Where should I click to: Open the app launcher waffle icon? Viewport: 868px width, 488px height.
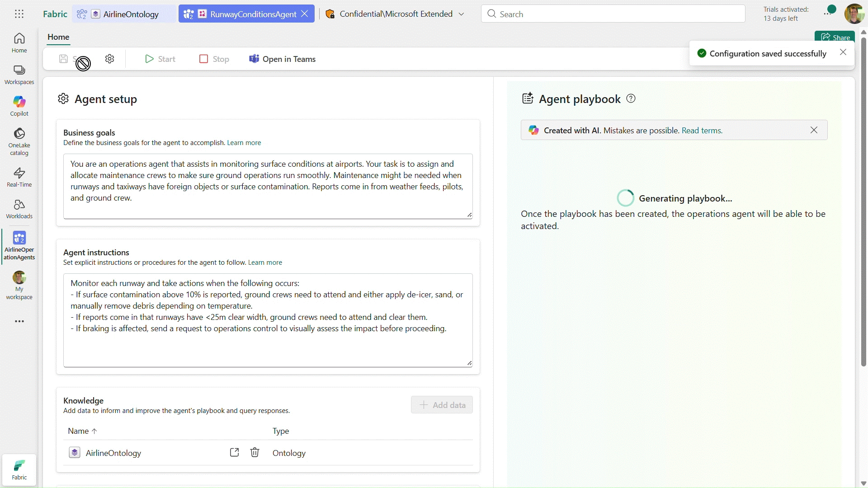point(19,14)
